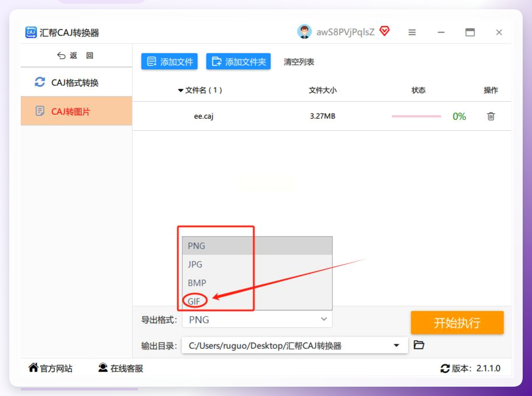Screen dimensions: 532x396
Task: Click the 操作 column header
Action: click(491, 90)
